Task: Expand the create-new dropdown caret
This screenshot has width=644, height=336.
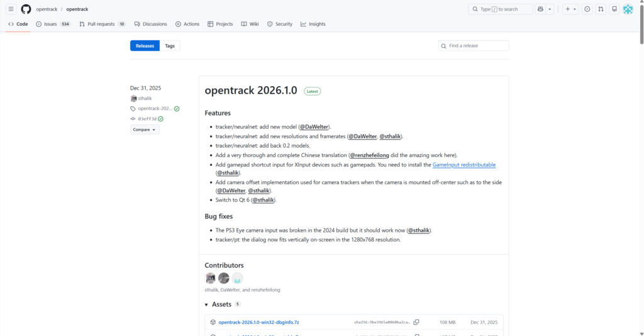Action: tap(575, 9)
